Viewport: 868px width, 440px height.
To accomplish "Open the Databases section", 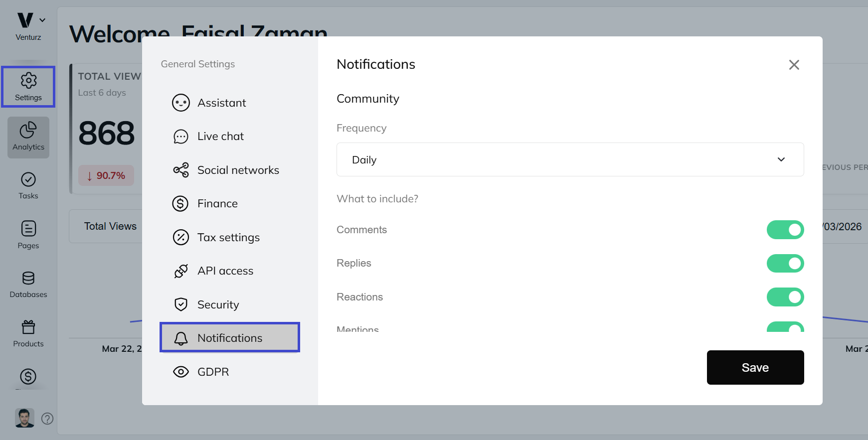I will point(28,284).
